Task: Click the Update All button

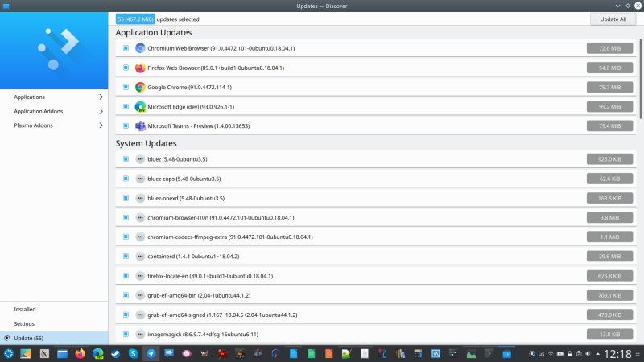Action: 613,19
